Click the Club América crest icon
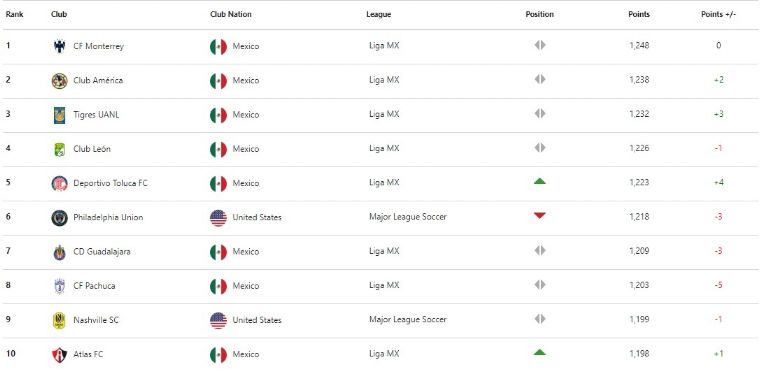 click(59, 81)
